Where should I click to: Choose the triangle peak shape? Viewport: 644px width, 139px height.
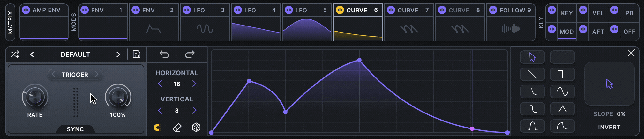click(x=563, y=109)
